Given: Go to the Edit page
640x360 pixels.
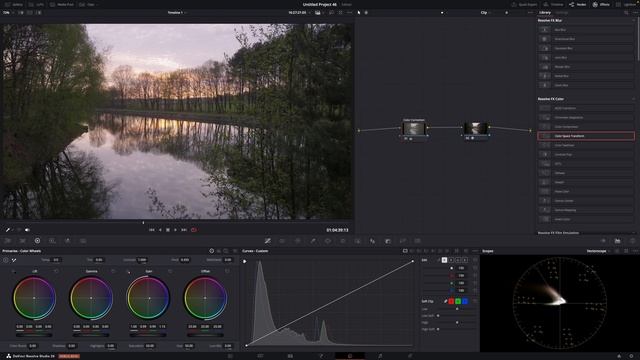Looking at the screenshot, I should click(x=290, y=356).
